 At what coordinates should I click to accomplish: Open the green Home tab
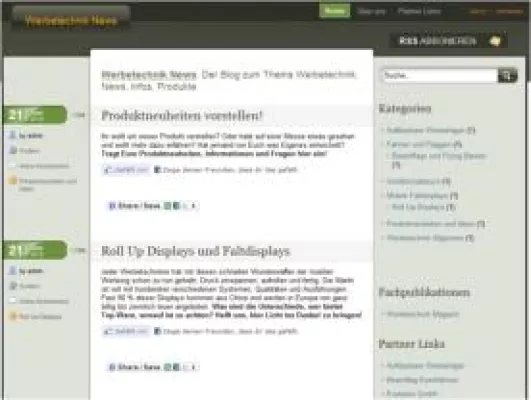point(335,11)
